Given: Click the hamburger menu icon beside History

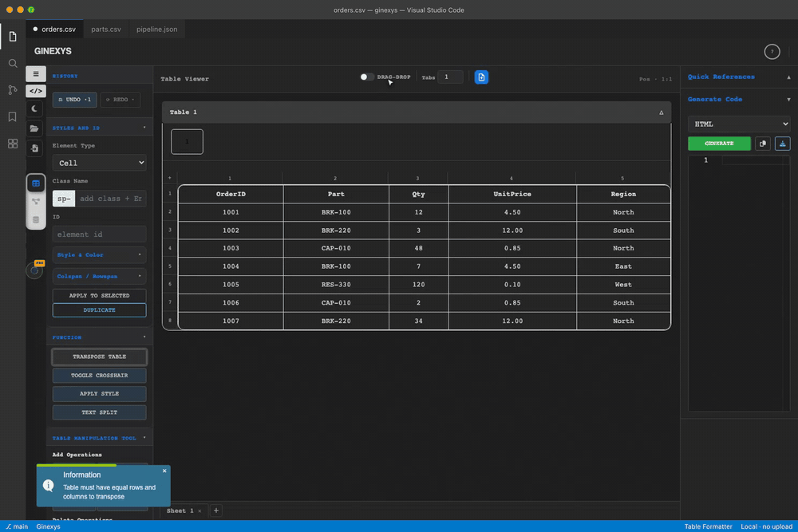Looking at the screenshot, I should pos(36,73).
